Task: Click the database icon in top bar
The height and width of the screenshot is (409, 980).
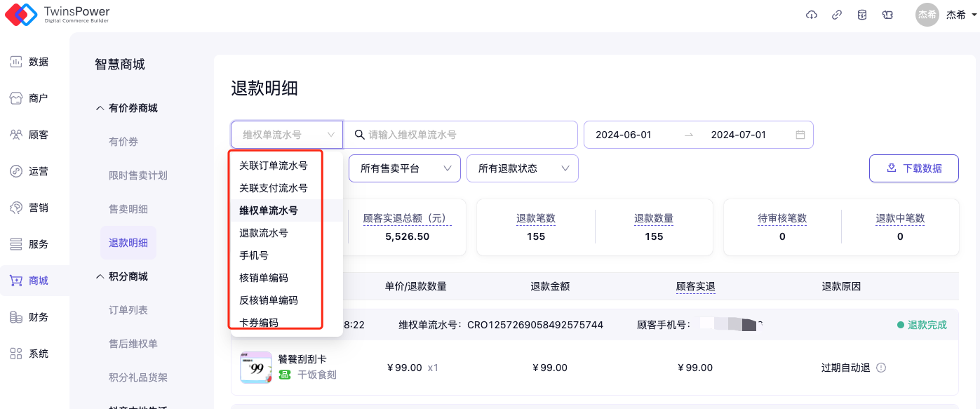Action: (x=861, y=15)
